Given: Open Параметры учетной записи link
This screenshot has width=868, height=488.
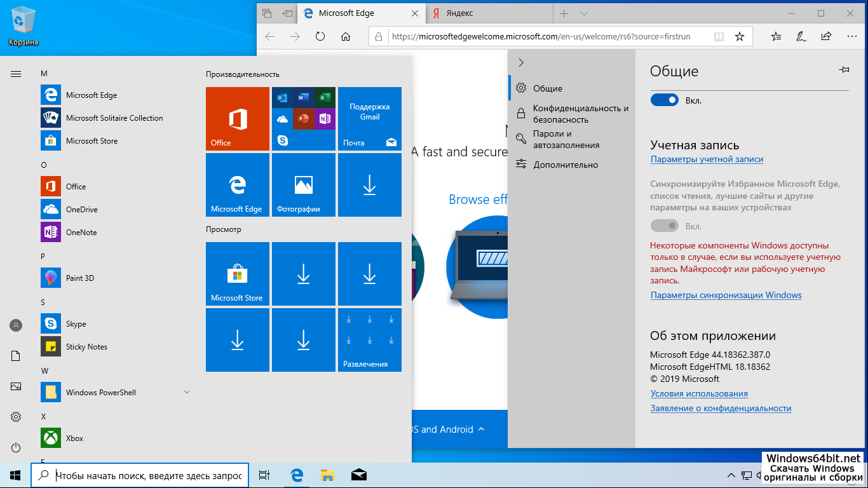Looking at the screenshot, I should [707, 159].
